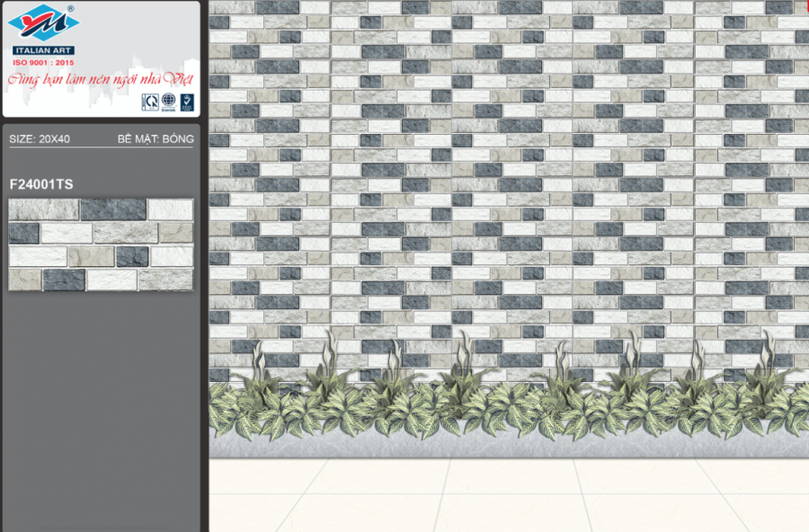809x532 pixels.
Task: Click the dark brick at bottom left of tile sample
Action: pyautogui.click(x=63, y=279)
